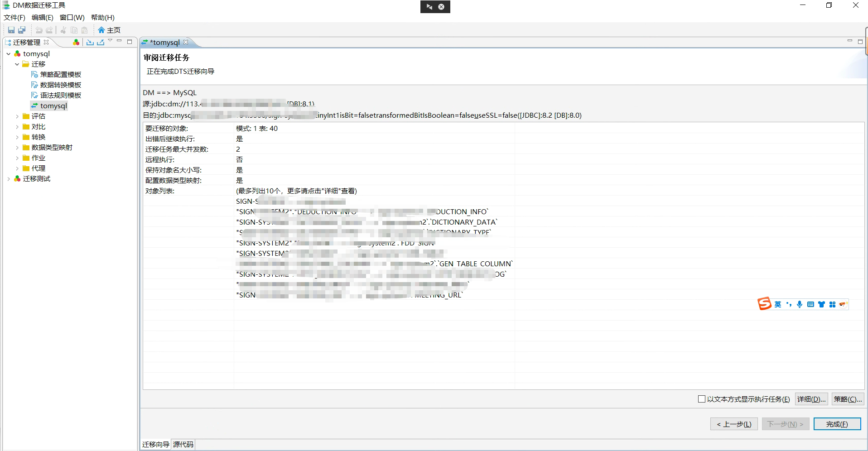Maximize the 迁移管理 panel
The width and height of the screenshot is (868, 451).
click(x=130, y=42)
